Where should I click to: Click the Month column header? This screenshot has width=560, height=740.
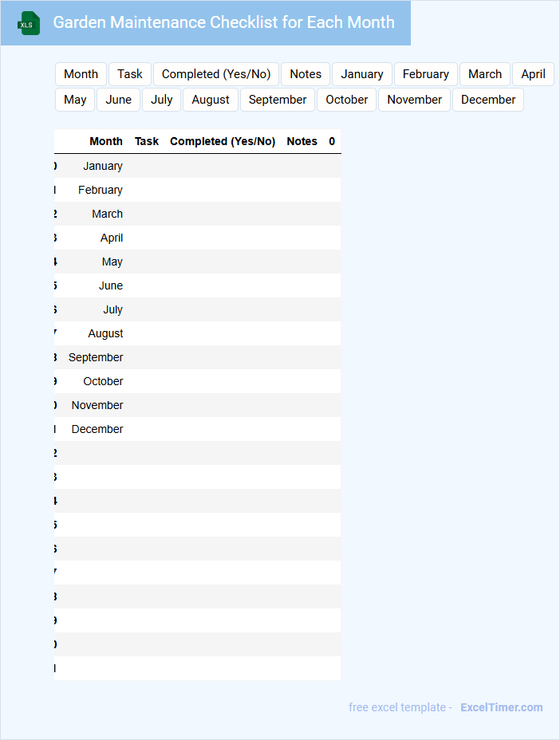(106, 141)
